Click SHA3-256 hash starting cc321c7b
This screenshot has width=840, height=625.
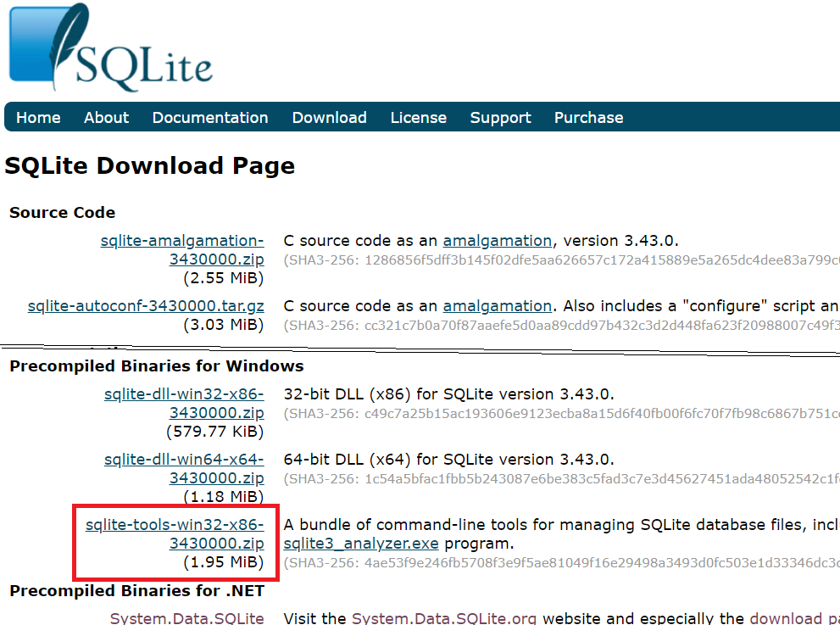561,326
